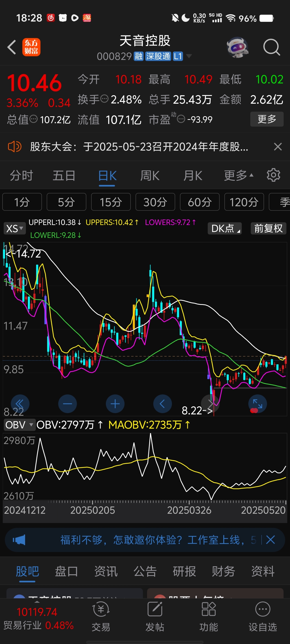The width and height of the screenshot is (290, 644).
Task: Open the 东方财富 logo icon
Action: point(31,47)
